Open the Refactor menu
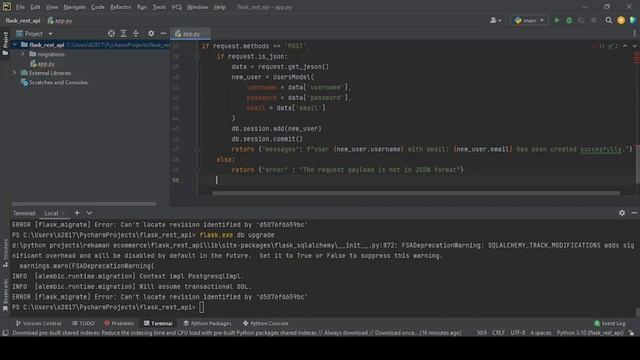Viewport: 640px width, 360px height. (120, 7)
